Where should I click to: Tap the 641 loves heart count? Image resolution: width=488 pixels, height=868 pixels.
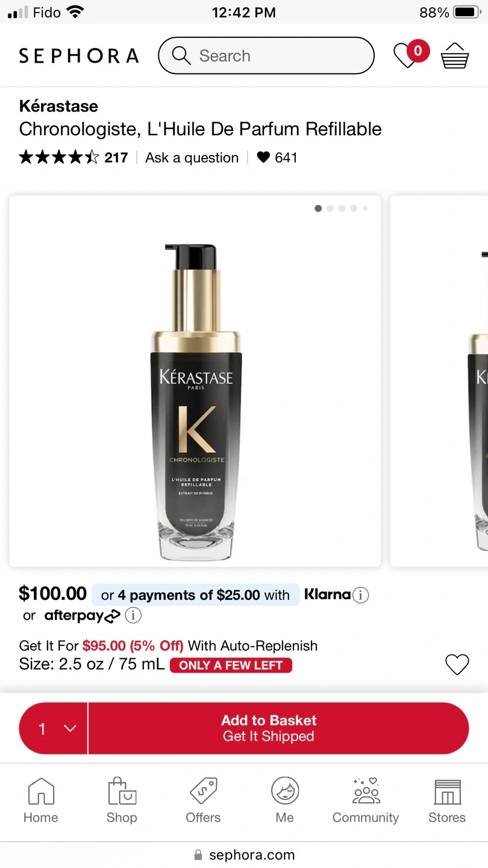pyautogui.click(x=277, y=158)
